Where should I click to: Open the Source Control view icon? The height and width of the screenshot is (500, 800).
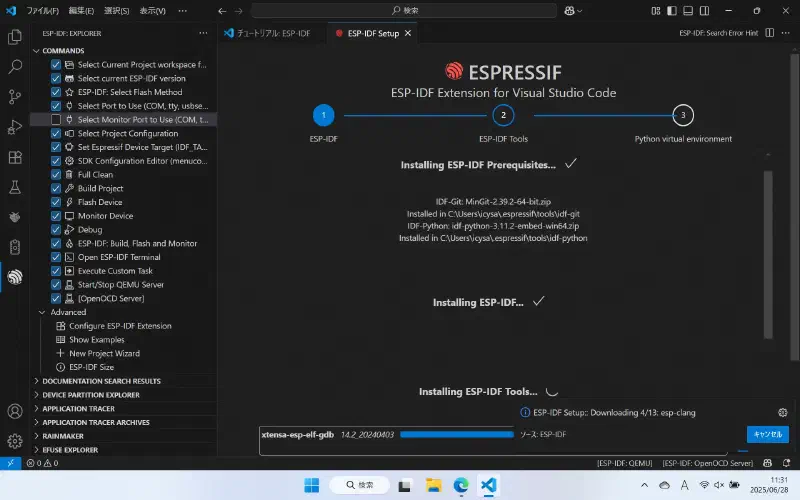click(x=15, y=96)
